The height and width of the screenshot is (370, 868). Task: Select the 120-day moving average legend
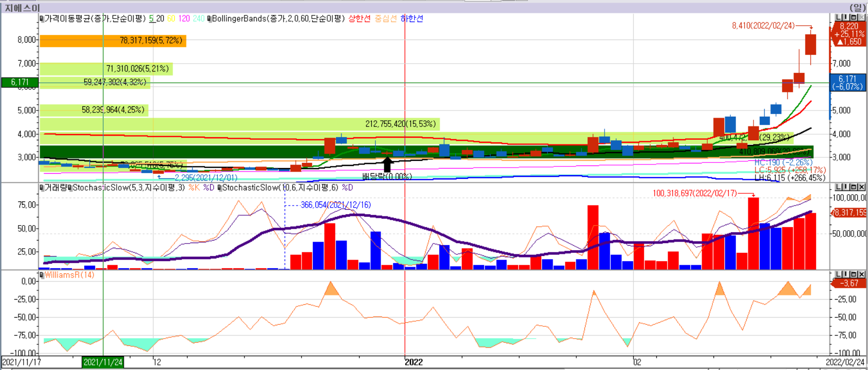184,18
